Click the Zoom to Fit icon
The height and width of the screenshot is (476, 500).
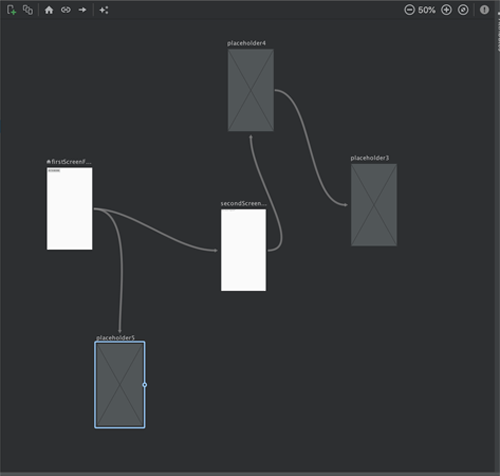(x=463, y=10)
